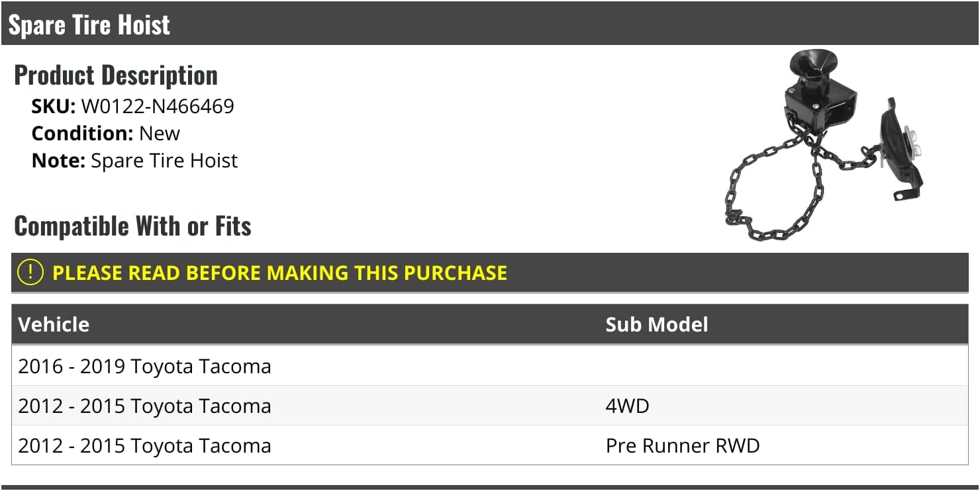Click the exclamation warning icon

click(30, 273)
